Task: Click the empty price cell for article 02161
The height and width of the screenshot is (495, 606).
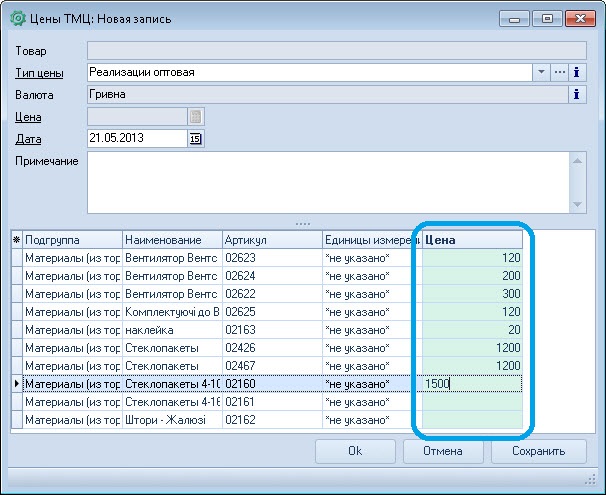Action: click(x=472, y=401)
